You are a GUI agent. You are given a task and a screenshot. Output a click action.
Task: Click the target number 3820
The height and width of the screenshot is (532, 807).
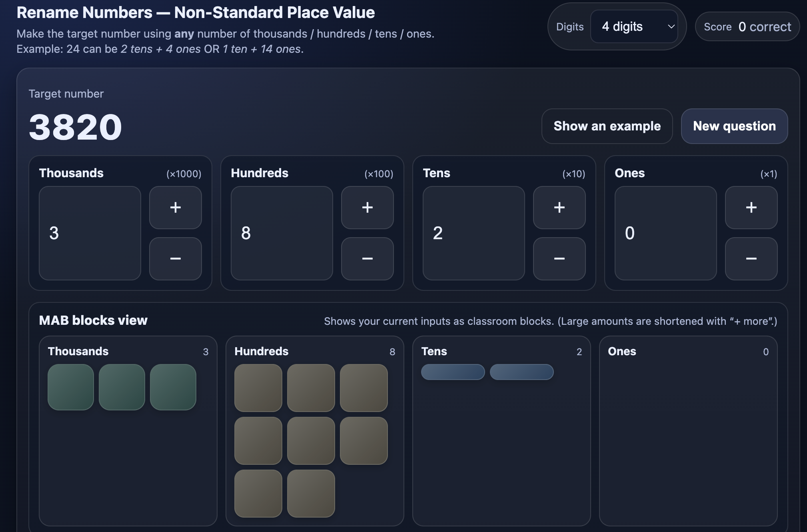pos(75,127)
